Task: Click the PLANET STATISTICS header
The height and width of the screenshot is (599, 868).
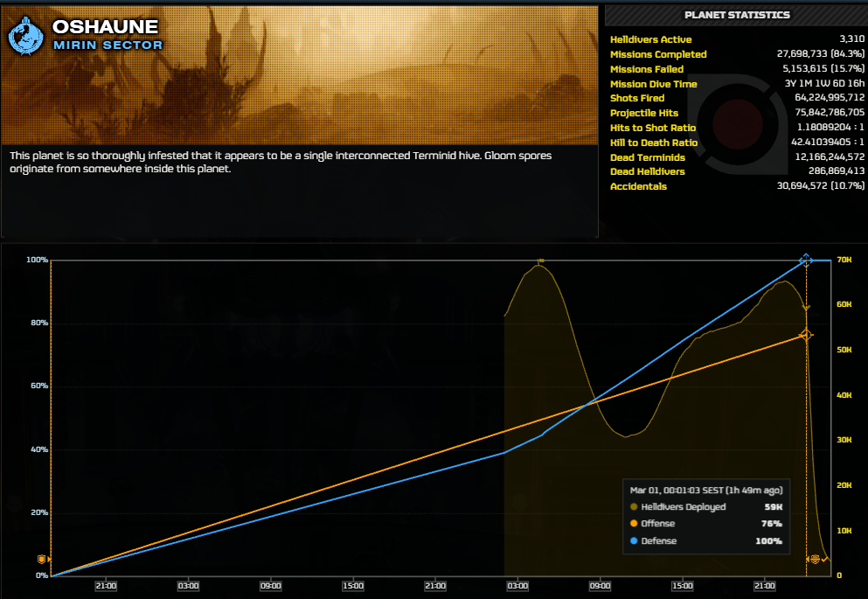Action: (x=737, y=15)
